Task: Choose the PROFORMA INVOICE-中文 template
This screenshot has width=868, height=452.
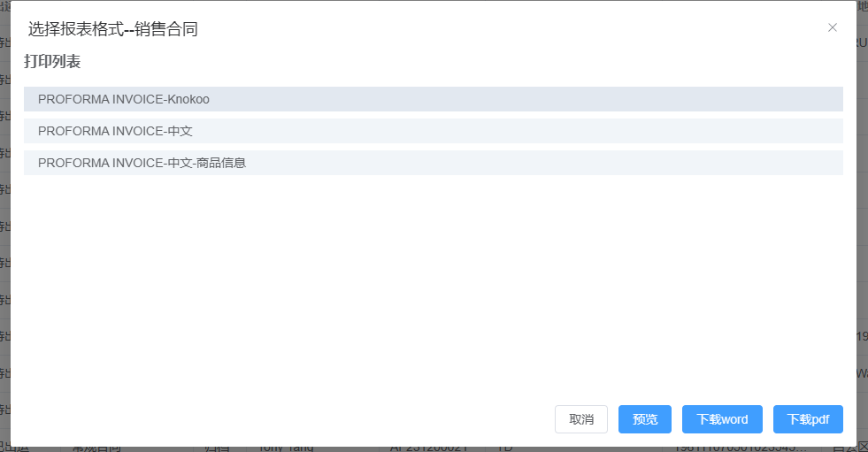Action: point(434,131)
